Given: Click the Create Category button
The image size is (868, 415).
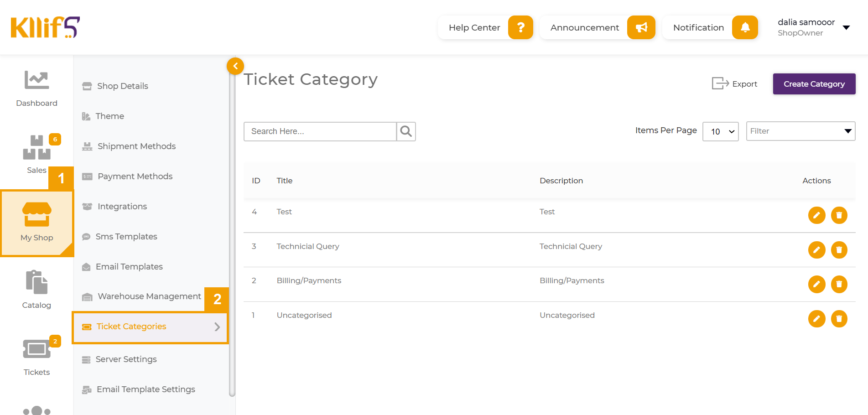Looking at the screenshot, I should click(814, 84).
